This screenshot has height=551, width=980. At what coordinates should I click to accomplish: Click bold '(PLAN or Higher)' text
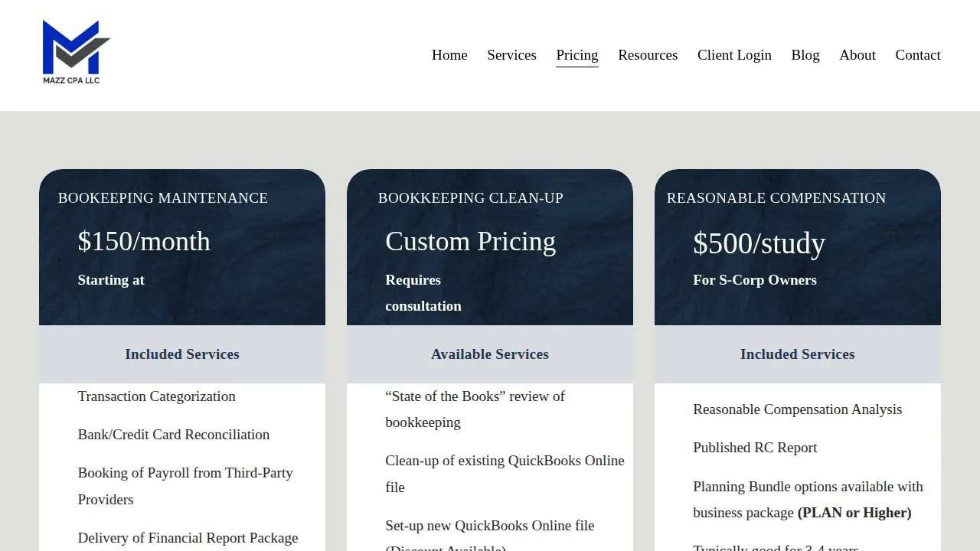point(854,513)
